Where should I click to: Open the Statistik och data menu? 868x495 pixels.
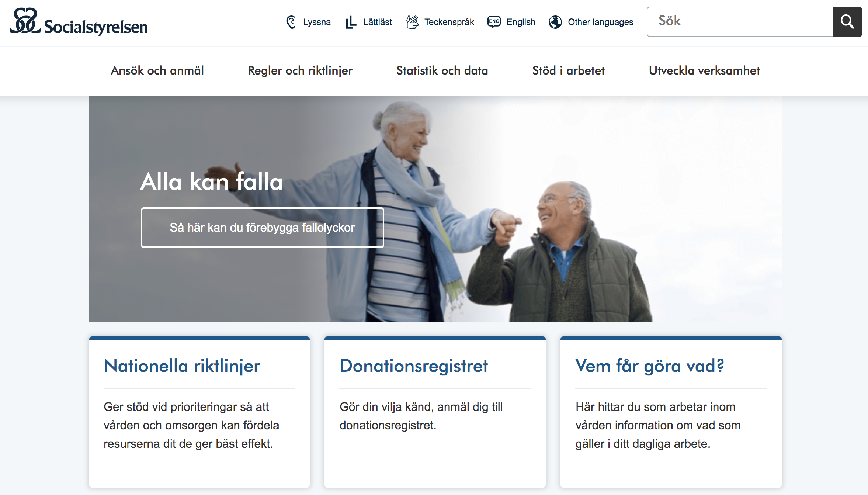point(442,70)
